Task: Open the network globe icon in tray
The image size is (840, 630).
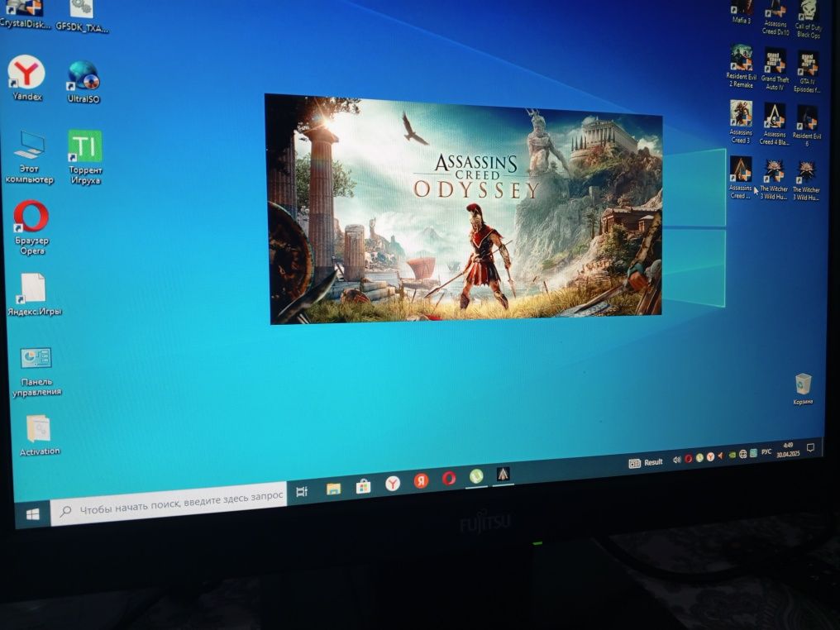Action: point(742,454)
